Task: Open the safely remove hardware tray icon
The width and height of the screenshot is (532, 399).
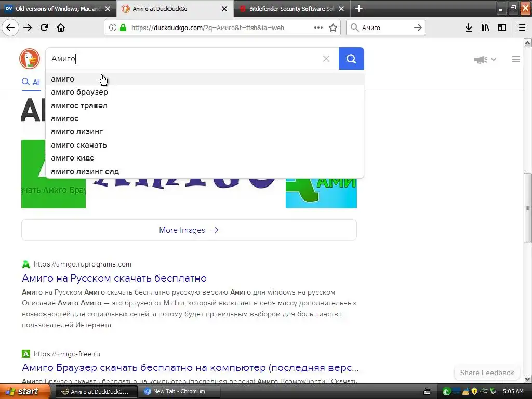Action: 494,392
